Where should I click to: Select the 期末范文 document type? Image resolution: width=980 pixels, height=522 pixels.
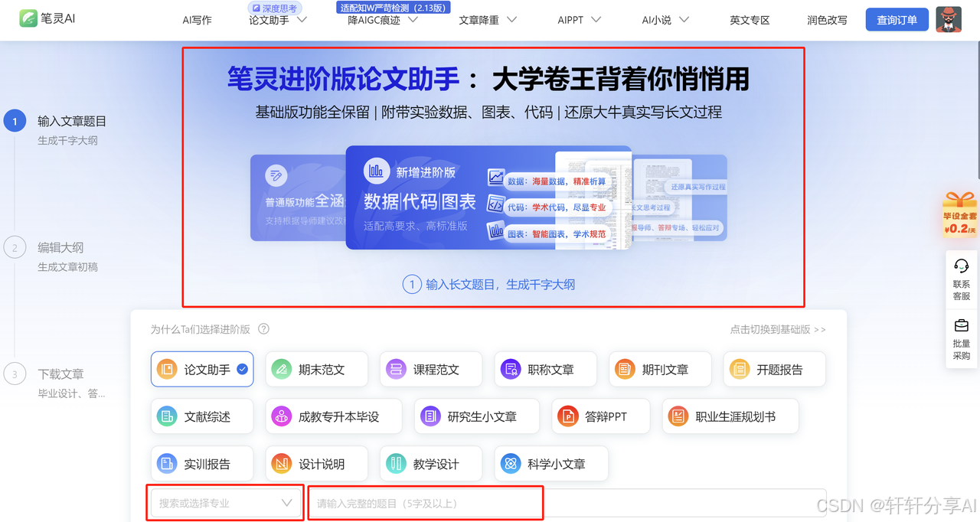coord(316,369)
